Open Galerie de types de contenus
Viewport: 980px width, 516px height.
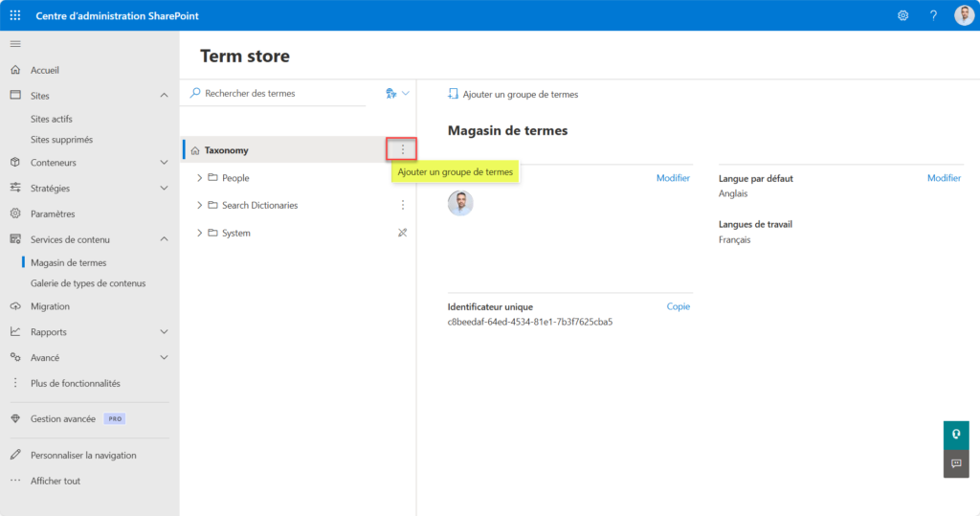tap(88, 283)
